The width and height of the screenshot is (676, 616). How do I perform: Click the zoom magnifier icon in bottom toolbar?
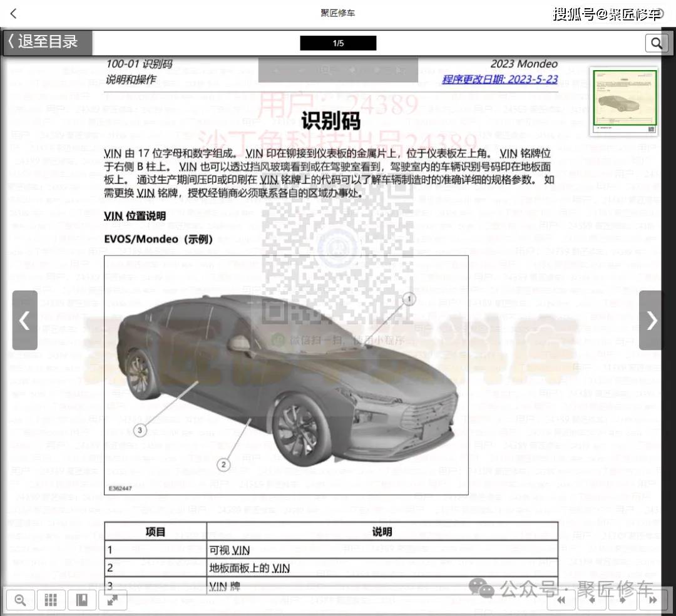tap(20, 600)
